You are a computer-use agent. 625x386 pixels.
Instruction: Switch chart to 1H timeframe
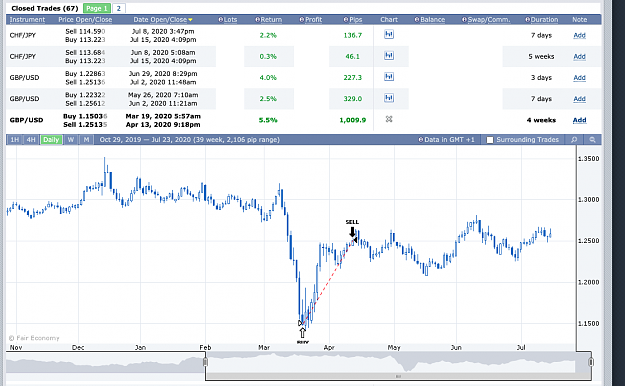(x=14, y=140)
